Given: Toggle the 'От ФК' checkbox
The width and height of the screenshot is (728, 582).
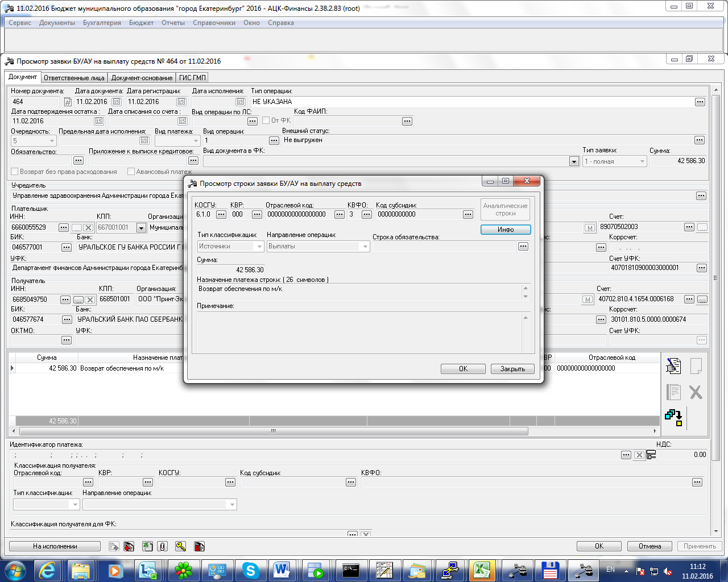Looking at the screenshot, I should point(266,120).
